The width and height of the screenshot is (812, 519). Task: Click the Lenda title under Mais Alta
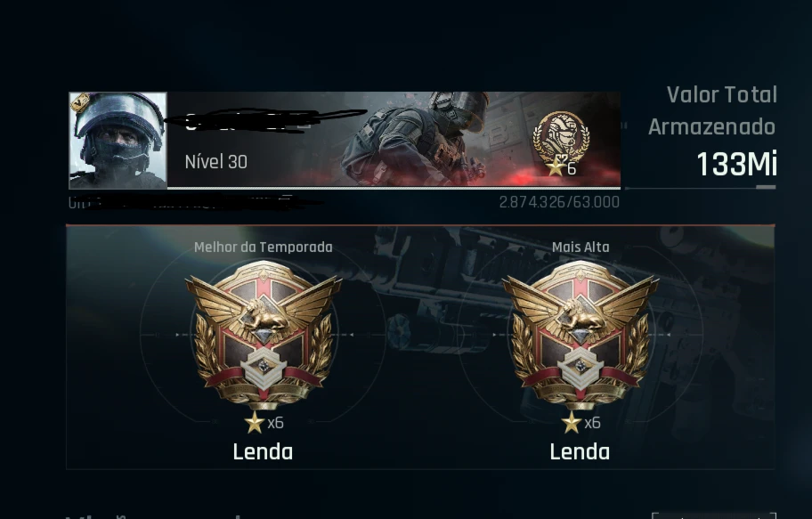(580, 452)
